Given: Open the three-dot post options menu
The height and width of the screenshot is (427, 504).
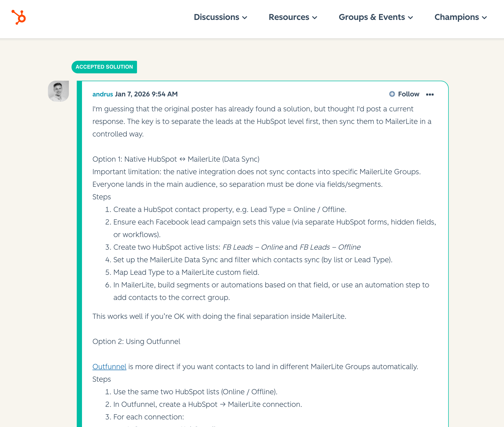Looking at the screenshot, I should pyautogui.click(x=430, y=95).
